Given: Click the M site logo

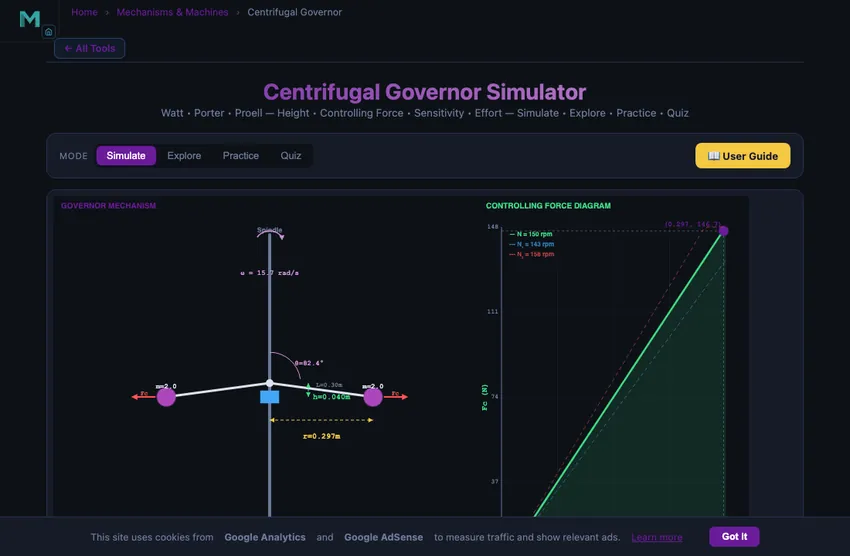Looking at the screenshot, I should pyautogui.click(x=29, y=19).
